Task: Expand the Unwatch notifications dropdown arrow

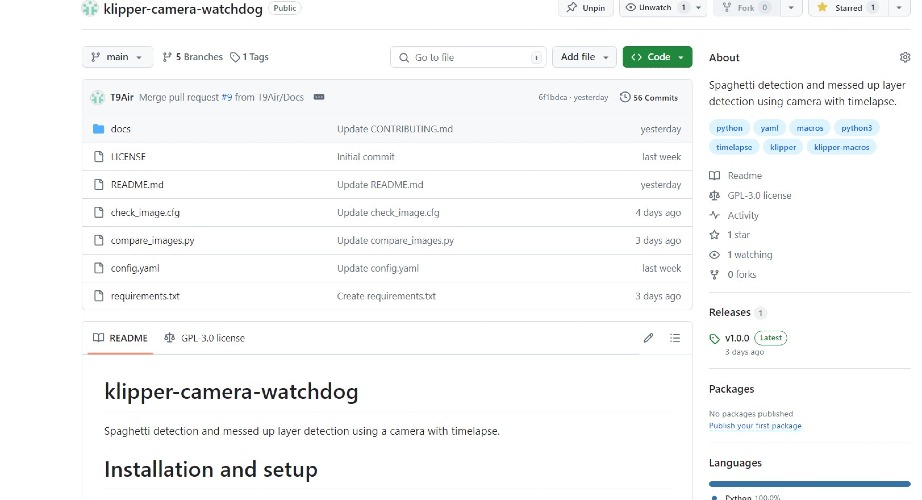Action: [699, 8]
